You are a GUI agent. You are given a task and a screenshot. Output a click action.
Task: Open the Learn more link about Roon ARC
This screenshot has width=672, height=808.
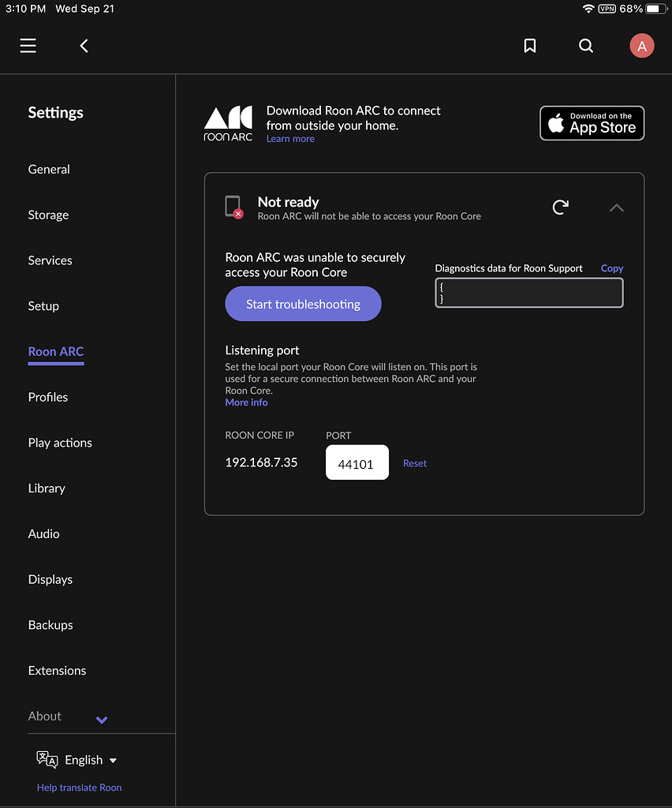(290, 138)
